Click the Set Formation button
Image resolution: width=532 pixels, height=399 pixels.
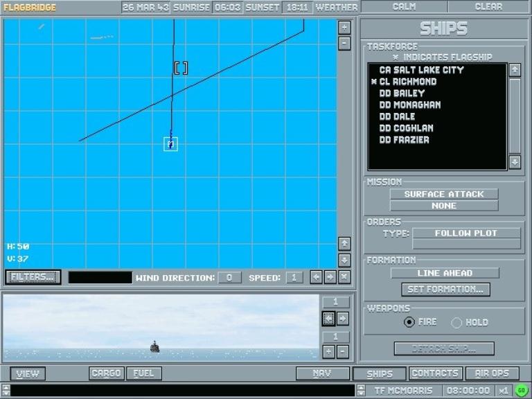445,289
